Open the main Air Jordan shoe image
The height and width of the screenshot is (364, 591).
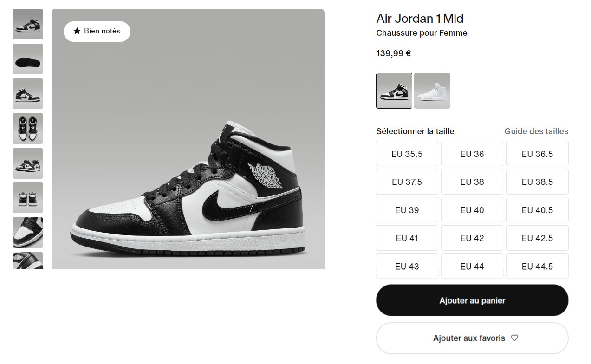coord(188,139)
